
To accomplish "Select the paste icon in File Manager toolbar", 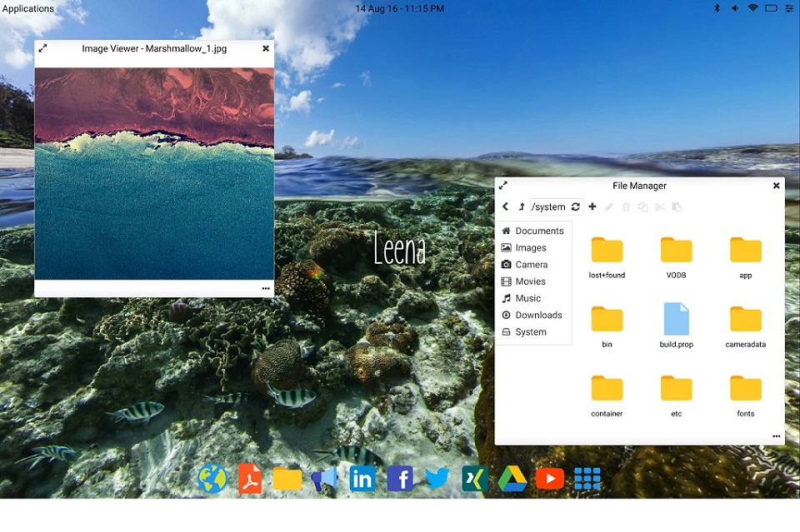I will coord(677,206).
